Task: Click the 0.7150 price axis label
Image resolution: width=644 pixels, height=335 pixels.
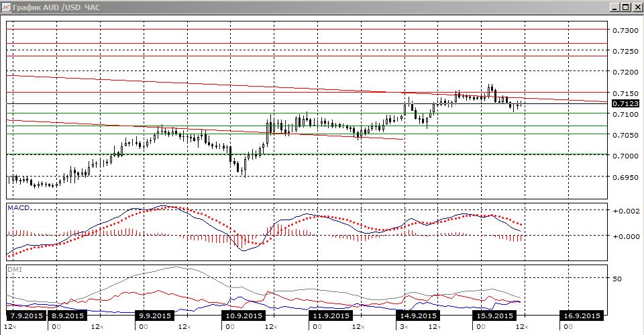Action: point(625,93)
